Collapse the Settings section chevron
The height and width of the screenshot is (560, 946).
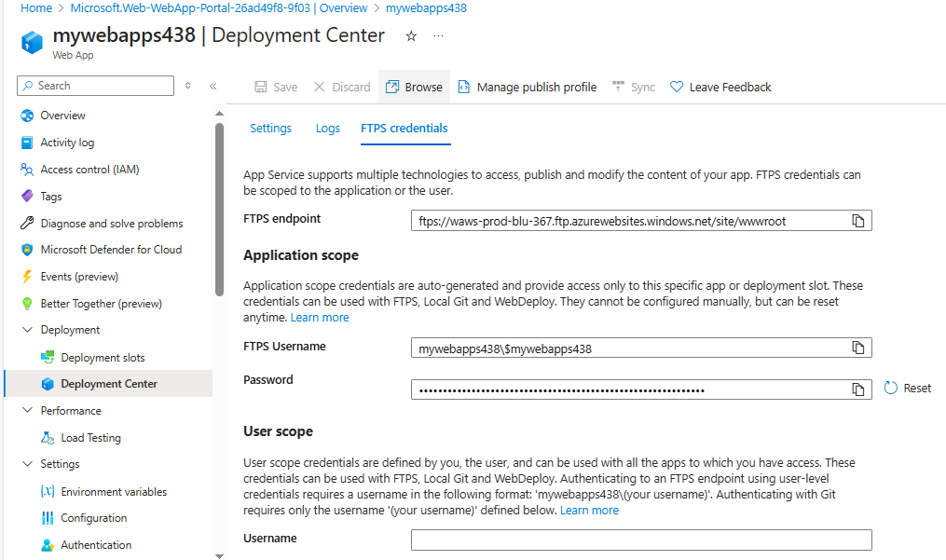(x=27, y=463)
